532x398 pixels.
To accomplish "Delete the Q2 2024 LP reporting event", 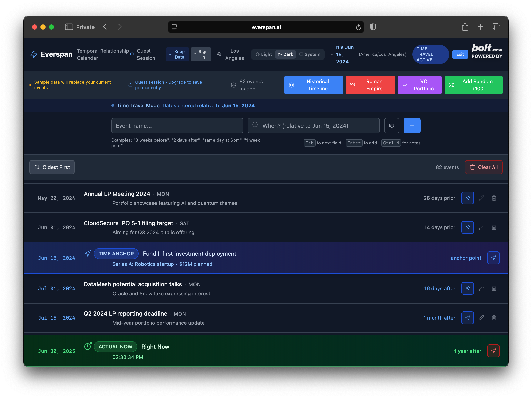I will (494, 318).
